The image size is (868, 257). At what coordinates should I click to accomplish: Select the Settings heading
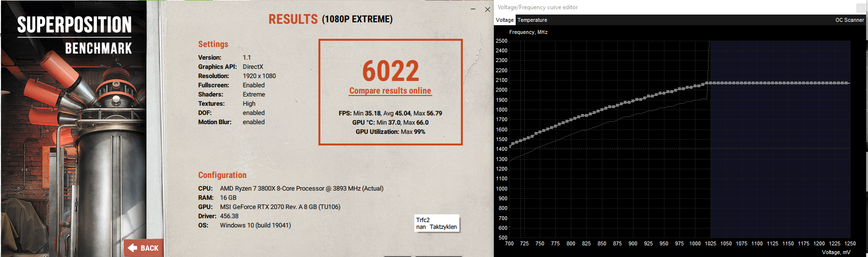[213, 44]
